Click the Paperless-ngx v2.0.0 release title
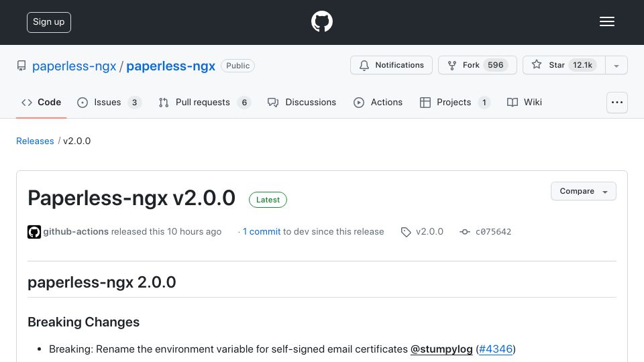 tap(131, 198)
